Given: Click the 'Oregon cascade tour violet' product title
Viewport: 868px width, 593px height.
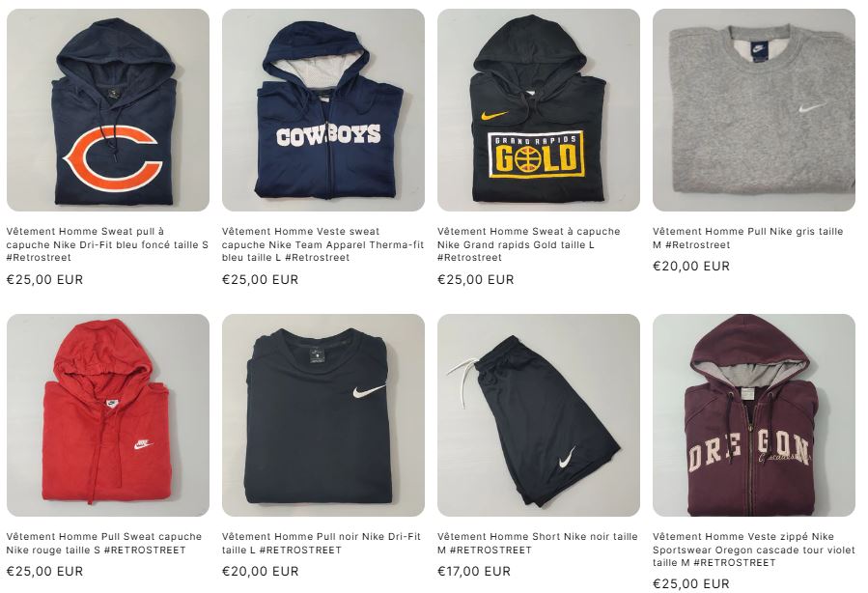Looking at the screenshot, I should (x=753, y=550).
